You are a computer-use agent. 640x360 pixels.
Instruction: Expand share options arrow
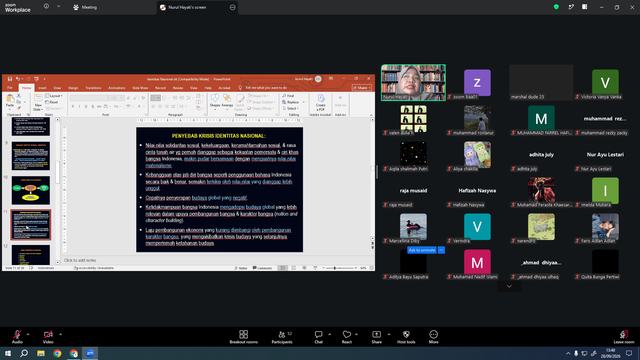[389, 334]
